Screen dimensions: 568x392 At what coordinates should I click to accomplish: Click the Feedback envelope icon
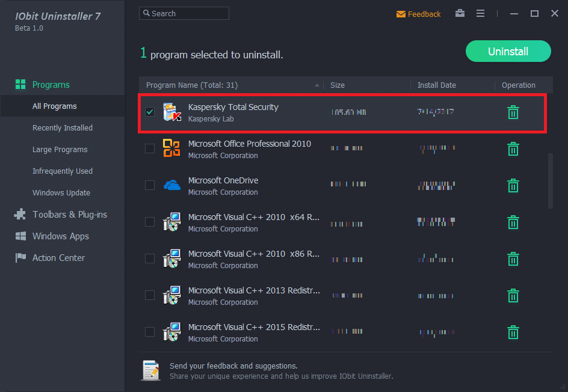[401, 14]
